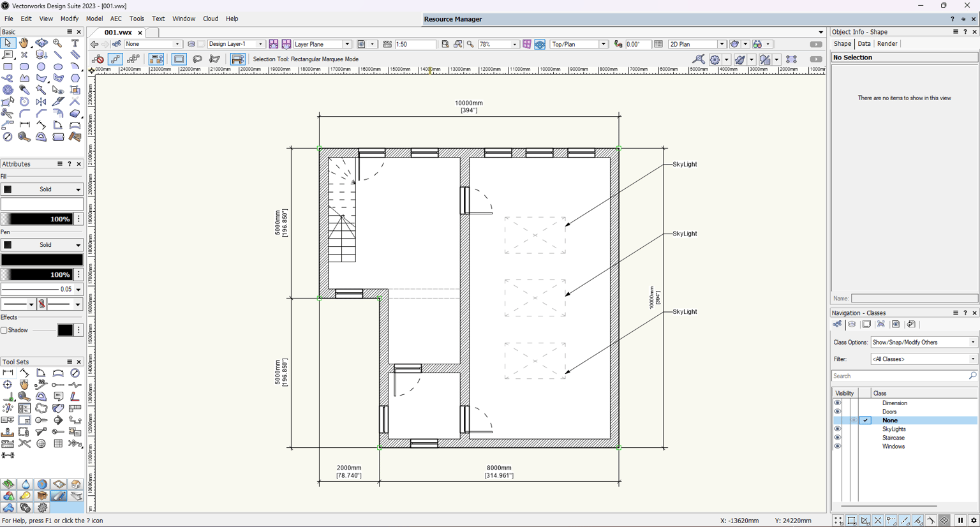Select the Select Similar magic wand tool
The height and width of the screenshot is (527, 980).
(41, 90)
